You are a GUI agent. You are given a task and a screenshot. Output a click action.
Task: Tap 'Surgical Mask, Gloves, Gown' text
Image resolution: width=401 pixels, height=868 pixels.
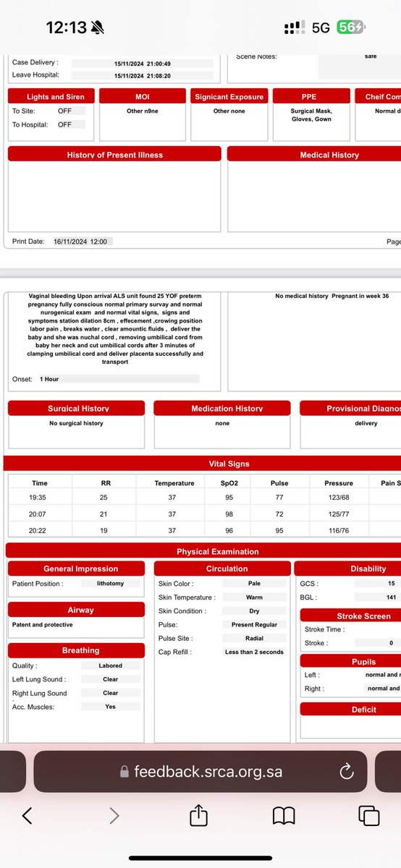313,115
